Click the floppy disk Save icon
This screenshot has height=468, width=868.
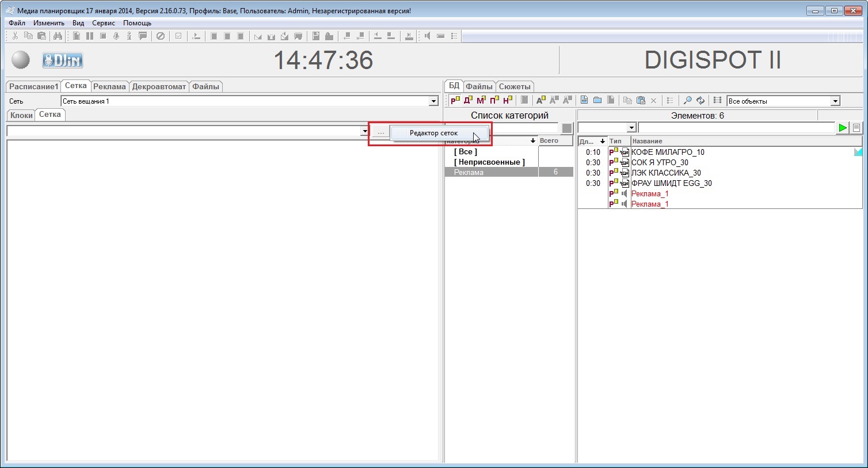click(316, 36)
